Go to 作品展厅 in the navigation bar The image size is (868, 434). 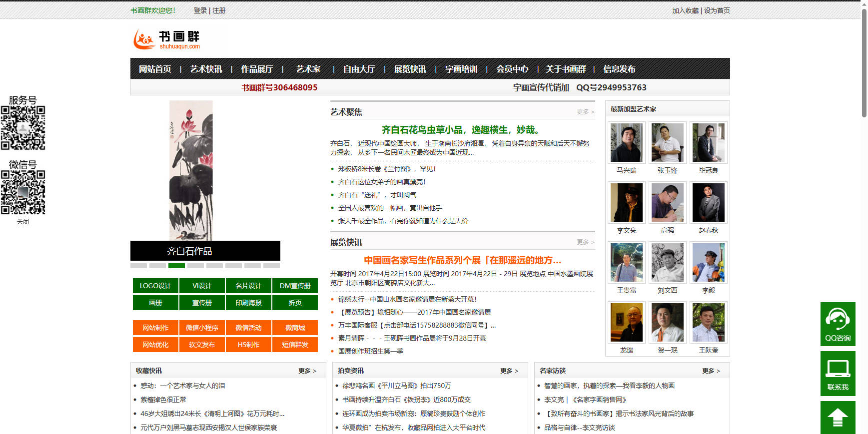[x=257, y=69]
